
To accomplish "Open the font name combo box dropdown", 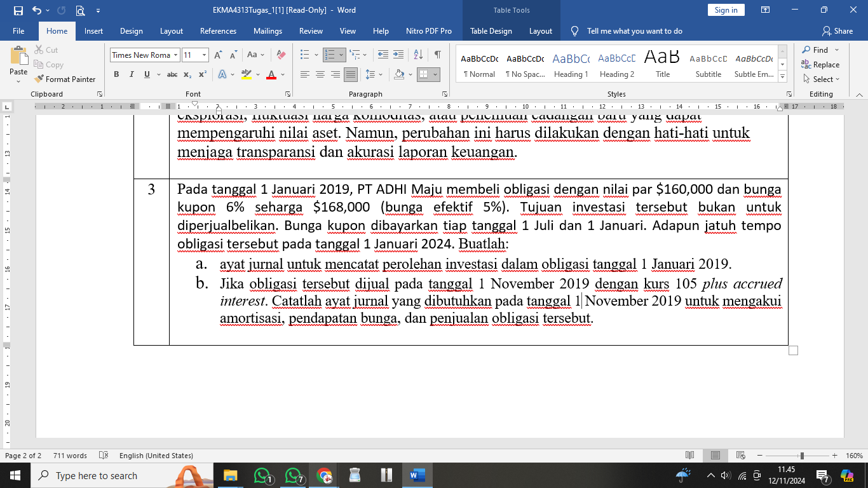I will [x=175, y=55].
